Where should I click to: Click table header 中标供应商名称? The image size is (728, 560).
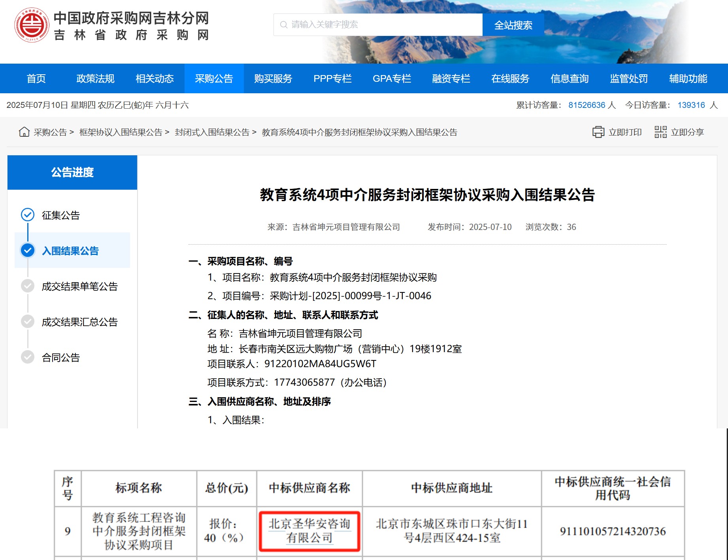tap(309, 488)
